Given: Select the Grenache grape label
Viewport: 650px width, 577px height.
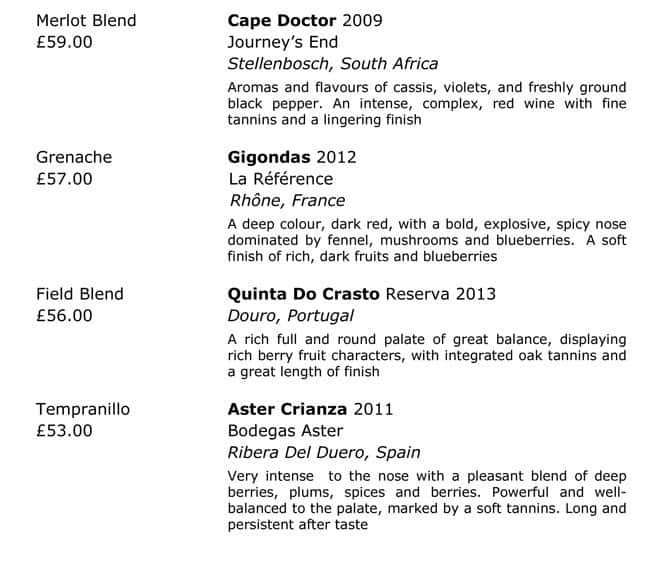Looking at the screenshot, I should [x=74, y=157].
